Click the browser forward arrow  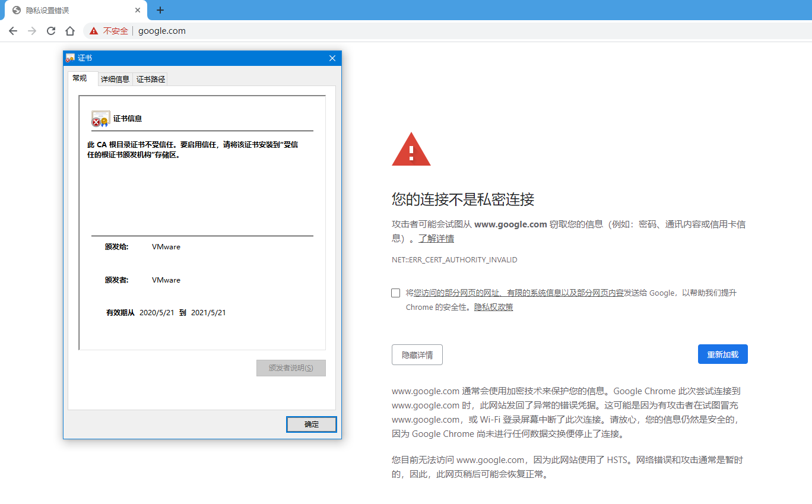coord(32,31)
